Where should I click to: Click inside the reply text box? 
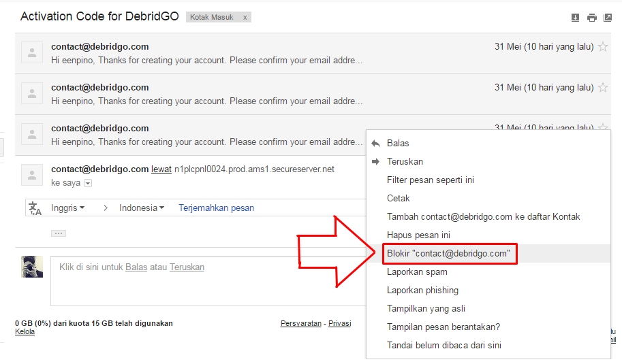tap(208, 281)
